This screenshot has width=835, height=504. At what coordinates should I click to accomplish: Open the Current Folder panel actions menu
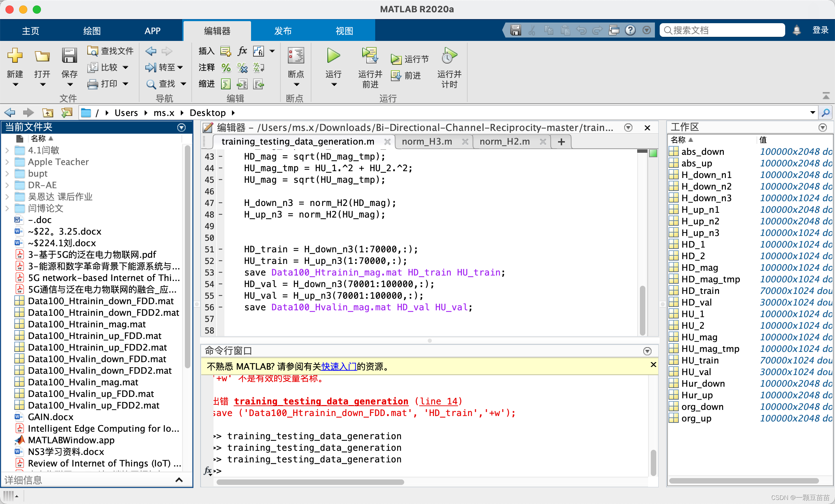click(181, 127)
